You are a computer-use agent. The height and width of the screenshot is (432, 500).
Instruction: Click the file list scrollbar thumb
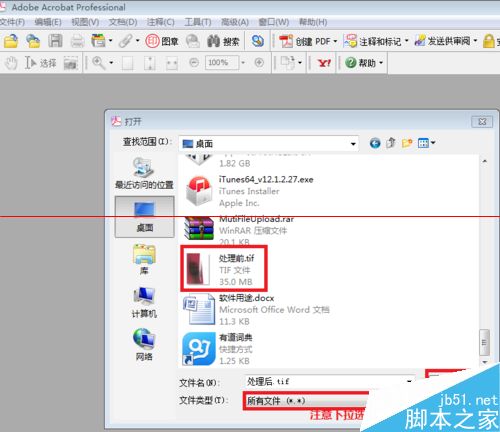(484, 342)
